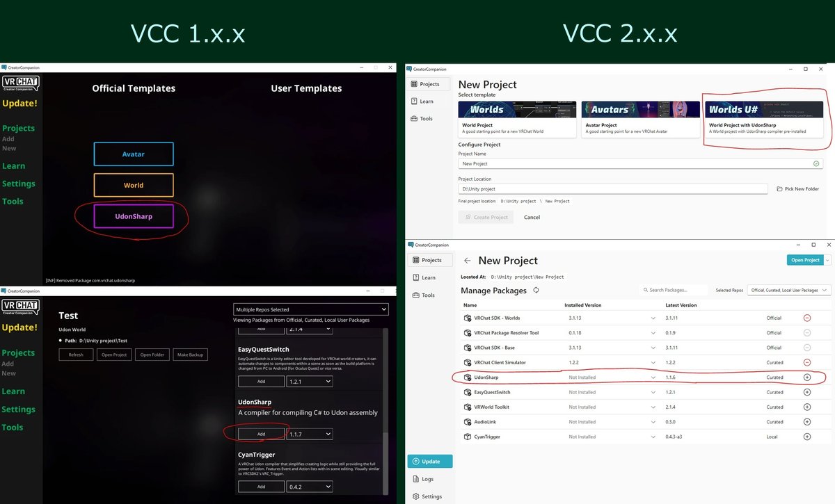835x504 pixels.
Task: Click New under Projects in the Official Templates window
Action: point(8,149)
